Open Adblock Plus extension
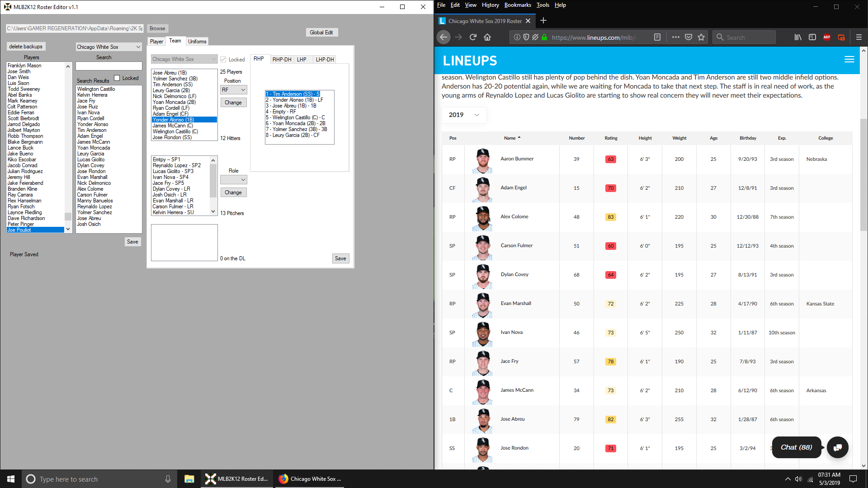 (x=827, y=38)
